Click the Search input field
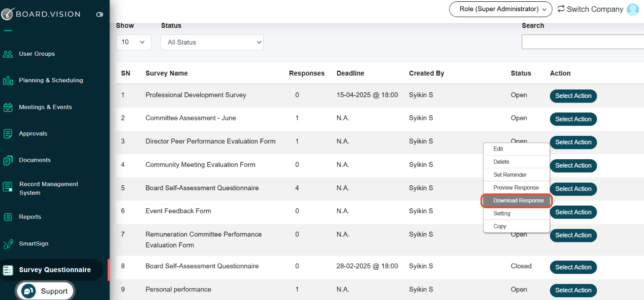The height and width of the screenshot is (300, 644). (582, 42)
